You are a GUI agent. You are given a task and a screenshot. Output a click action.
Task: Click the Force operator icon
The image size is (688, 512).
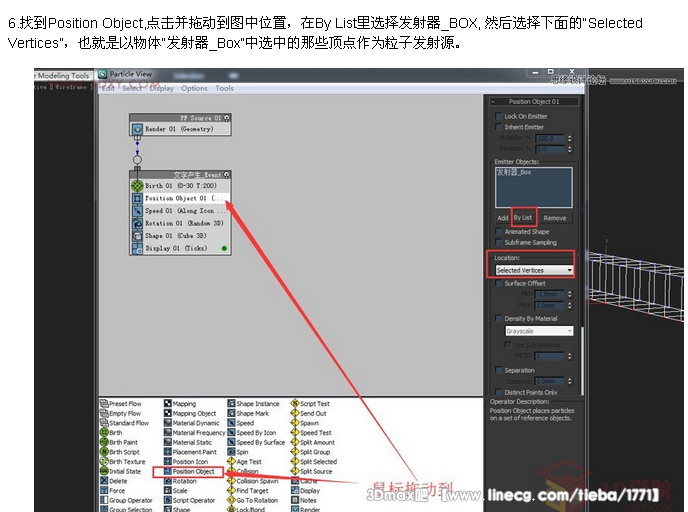click(104, 490)
